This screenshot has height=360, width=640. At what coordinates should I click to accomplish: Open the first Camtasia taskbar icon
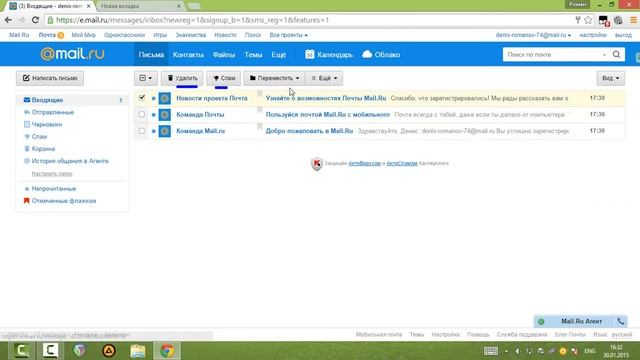[x=22, y=351]
